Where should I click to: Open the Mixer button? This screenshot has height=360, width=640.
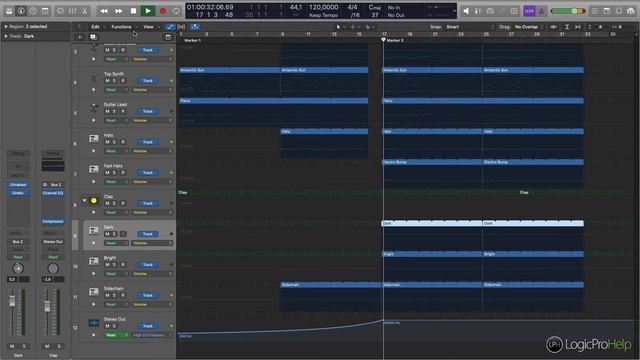click(73, 11)
